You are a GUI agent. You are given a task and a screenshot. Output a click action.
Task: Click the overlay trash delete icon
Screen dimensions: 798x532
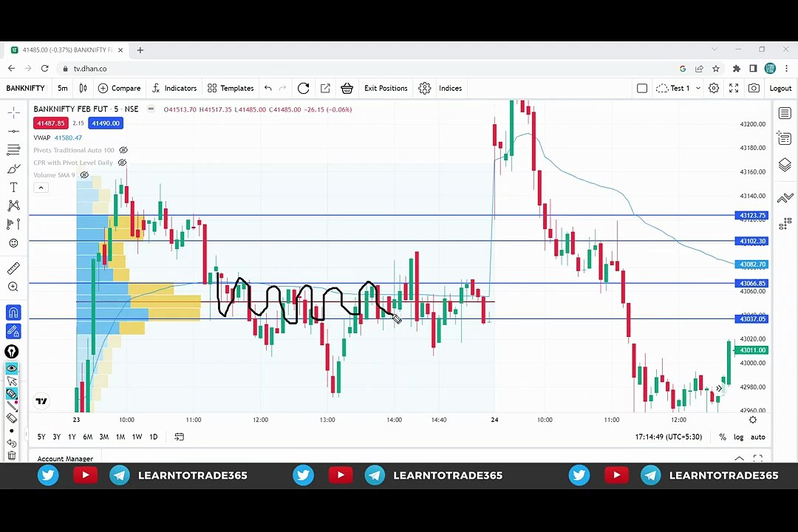(x=12, y=455)
